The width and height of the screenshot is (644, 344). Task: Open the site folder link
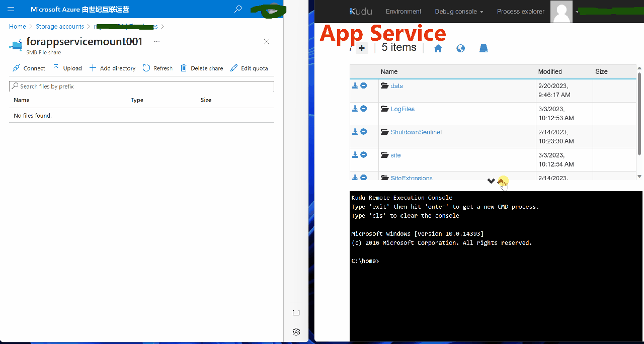(x=395, y=155)
